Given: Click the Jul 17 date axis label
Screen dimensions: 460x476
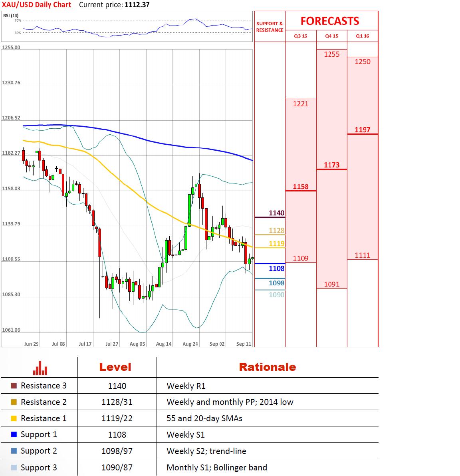Looking at the screenshot, I should (x=85, y=344).
